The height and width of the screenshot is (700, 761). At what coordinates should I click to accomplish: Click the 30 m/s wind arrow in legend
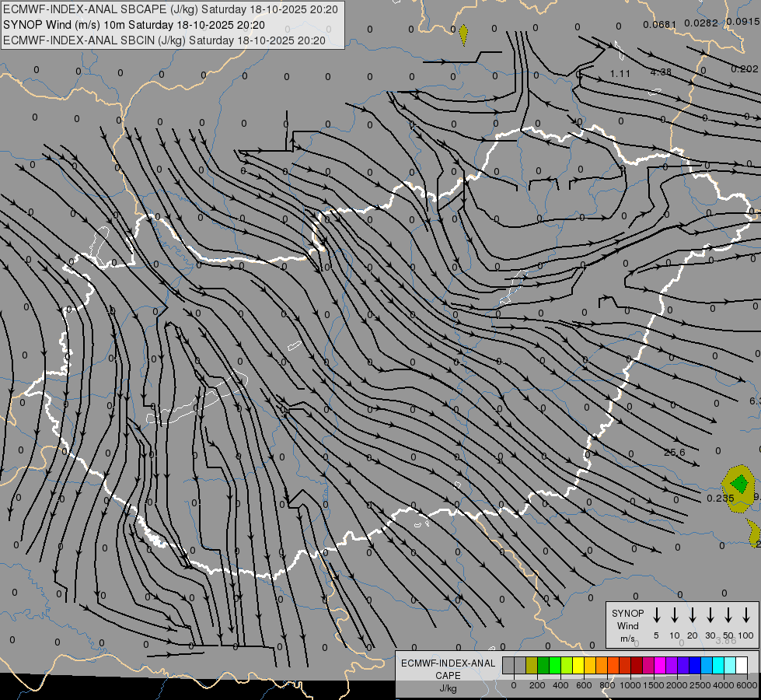[710, 615]
